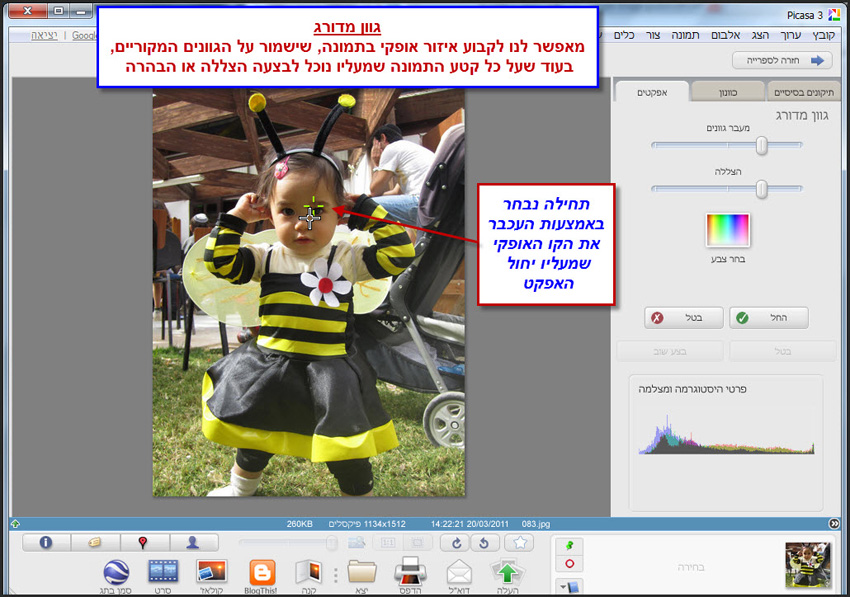Rotate the photo counter-clockwise
This screenshot has height=597, width=850.
(484, 543)
